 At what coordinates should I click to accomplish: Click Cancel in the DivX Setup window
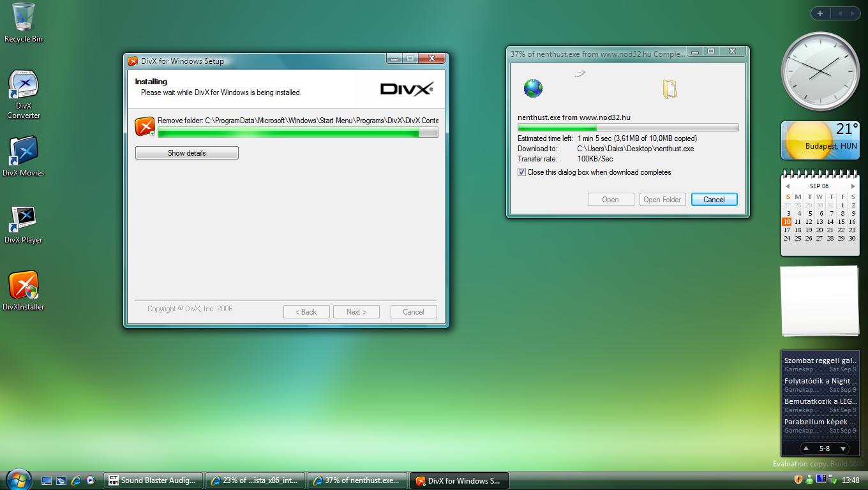click(x=413, y=312)
